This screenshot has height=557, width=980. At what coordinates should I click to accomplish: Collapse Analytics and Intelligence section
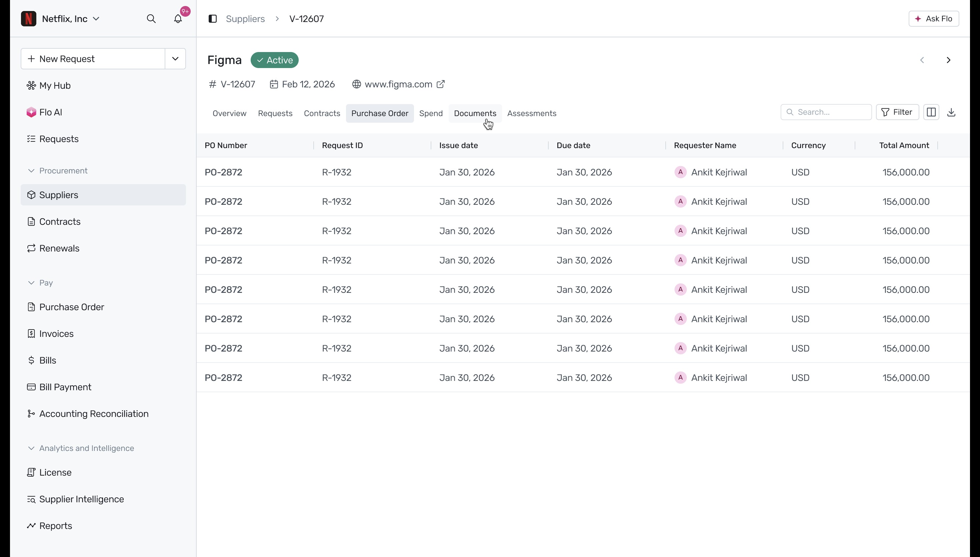[x=81, y=448]
